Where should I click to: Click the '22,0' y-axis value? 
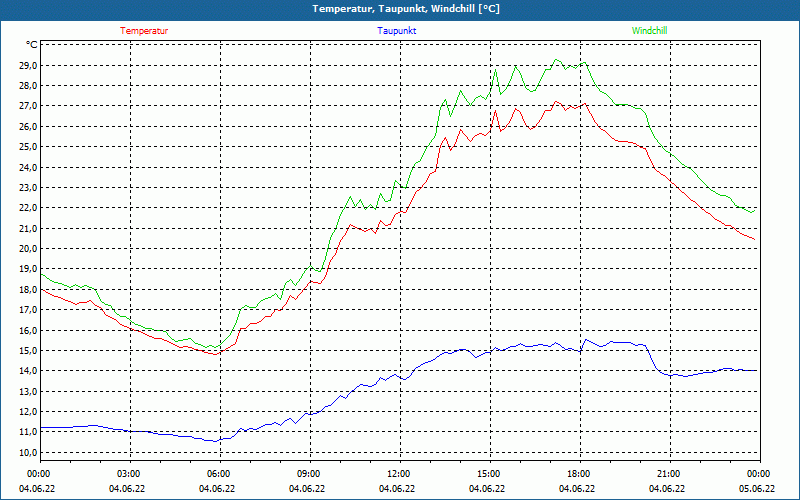(x=28, y=208)
